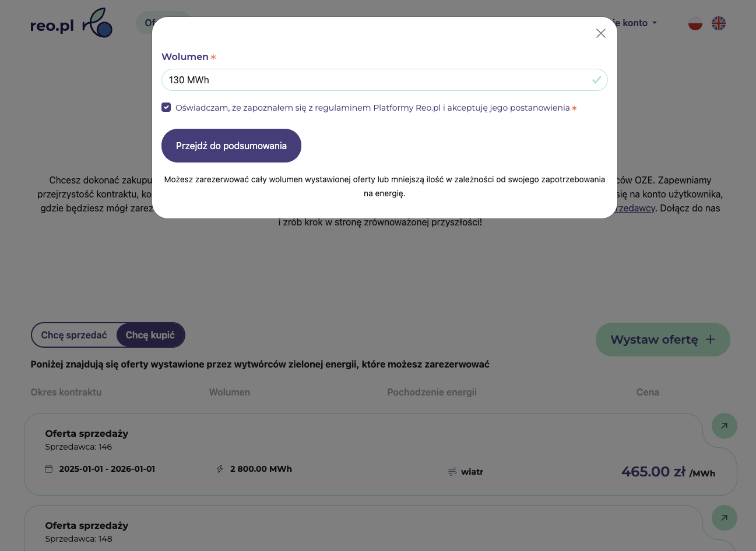Switch language to English flag
The height and width of the screenshot is (551, 756).
(719, 23)
